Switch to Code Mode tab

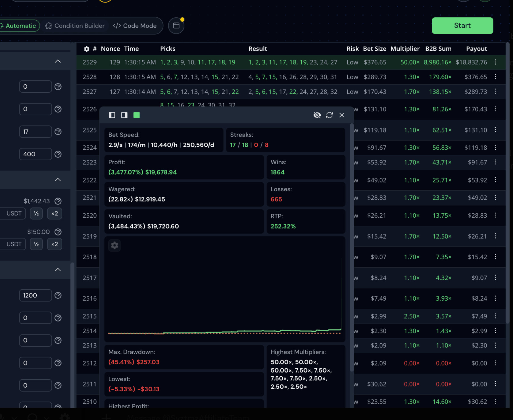(x=135, y=26)
